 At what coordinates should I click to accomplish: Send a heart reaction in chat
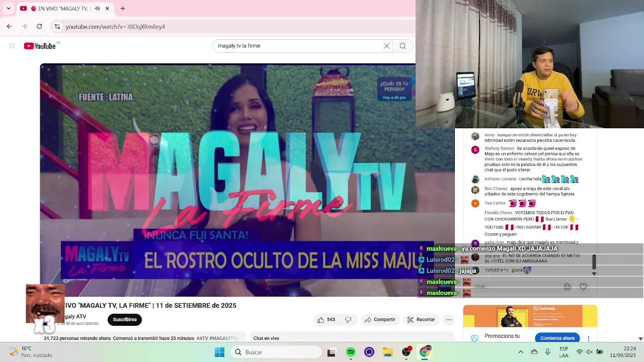click(583, 287)
